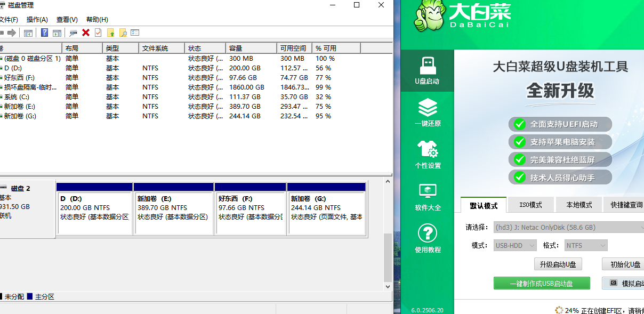Switch to the ISO模式 tab
This screenshot has width=644, height=314.
coord(530,205)
